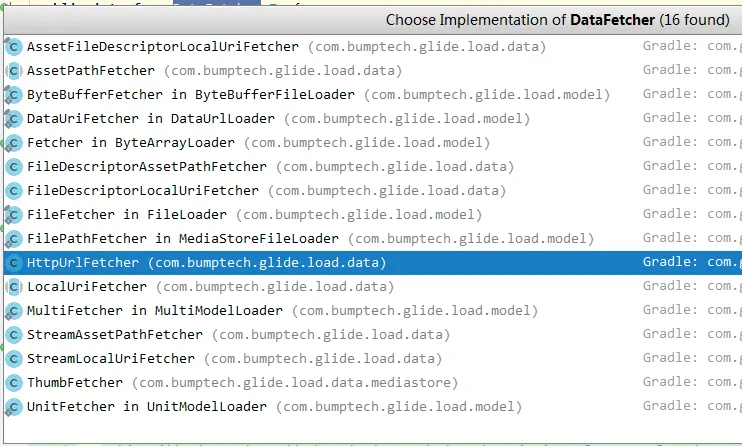Select AssetFileDescriptorLocalUriFetcher implementation
This screenshot has width=742, height=446.
click(373, 46)
